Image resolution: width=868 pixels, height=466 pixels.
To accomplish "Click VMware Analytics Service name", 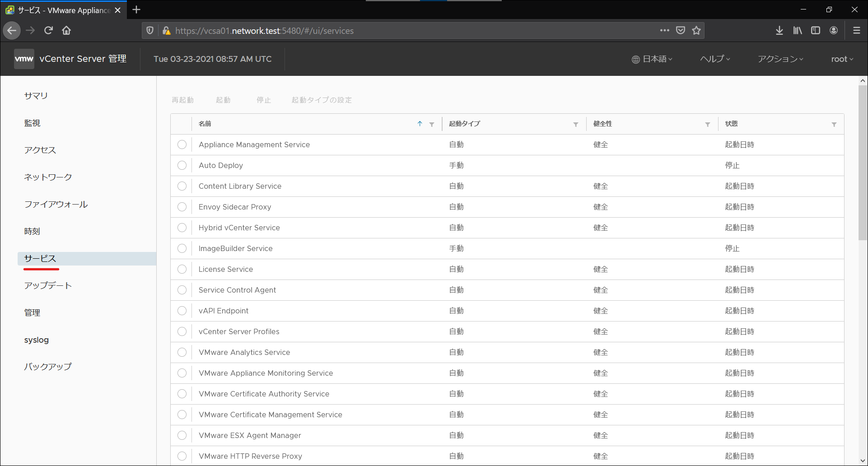I will point(244,352).
